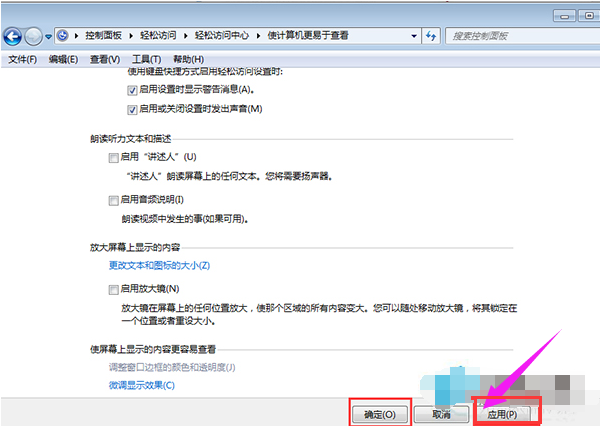Image resolution: width=600 pixels, height=434 pixels.
Task: Open the 文件(F) menu
Action: point(22,59)
